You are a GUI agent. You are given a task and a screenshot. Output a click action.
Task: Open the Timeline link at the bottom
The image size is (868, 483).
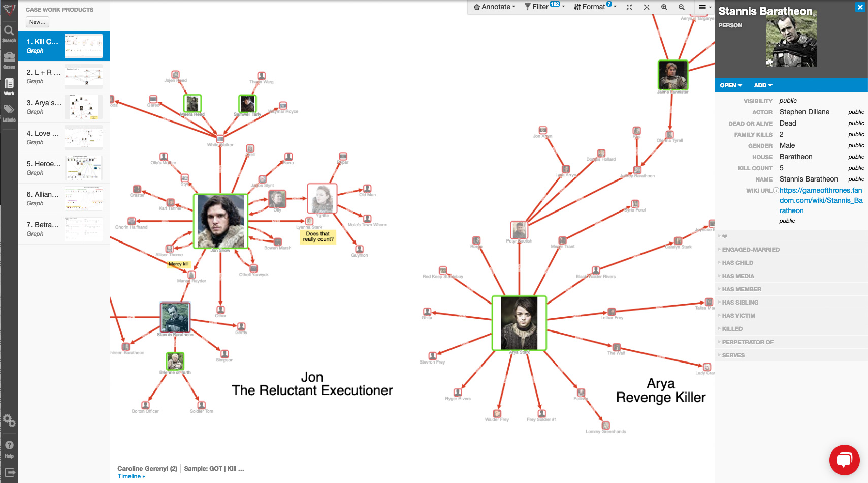pos(131,476)
